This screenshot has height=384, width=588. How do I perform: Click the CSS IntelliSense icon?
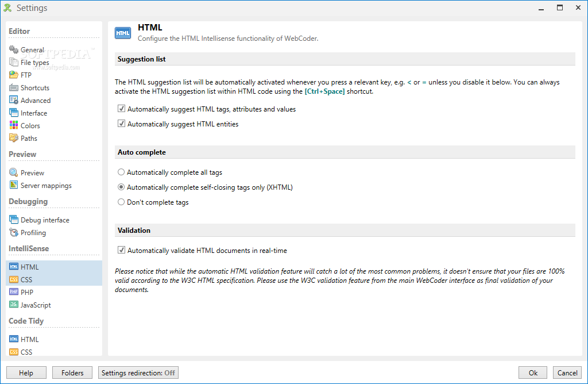pos(14,280)
